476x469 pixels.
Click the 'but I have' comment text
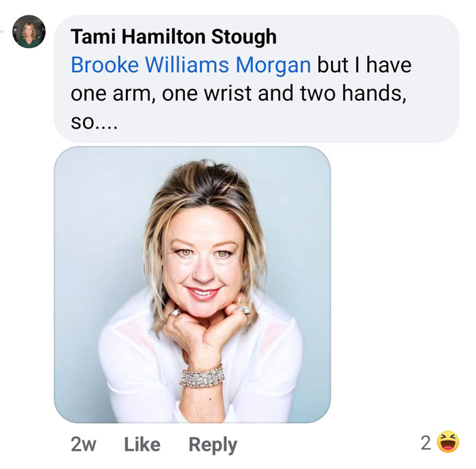[x=364, y=65]
